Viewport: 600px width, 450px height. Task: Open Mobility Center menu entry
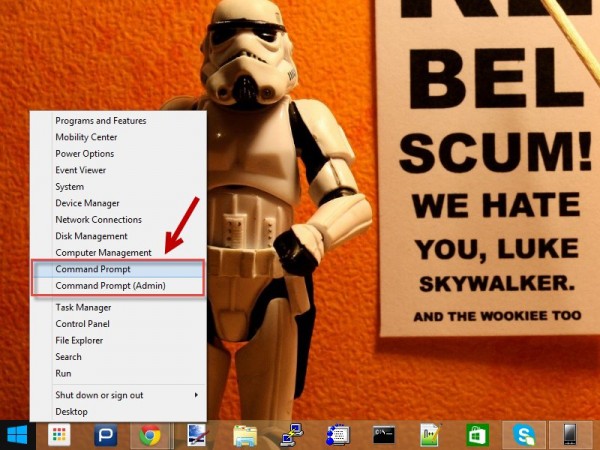86,137
